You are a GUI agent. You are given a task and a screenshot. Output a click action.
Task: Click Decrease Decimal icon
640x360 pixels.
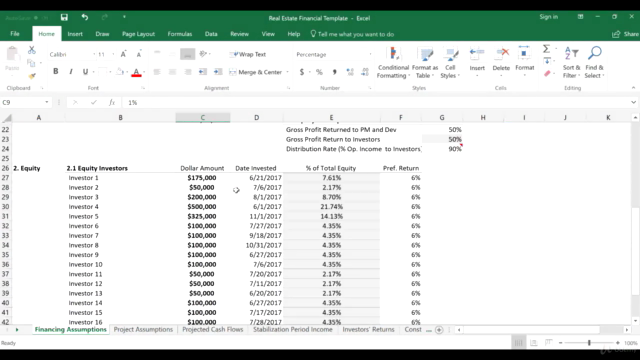[365, 72]
